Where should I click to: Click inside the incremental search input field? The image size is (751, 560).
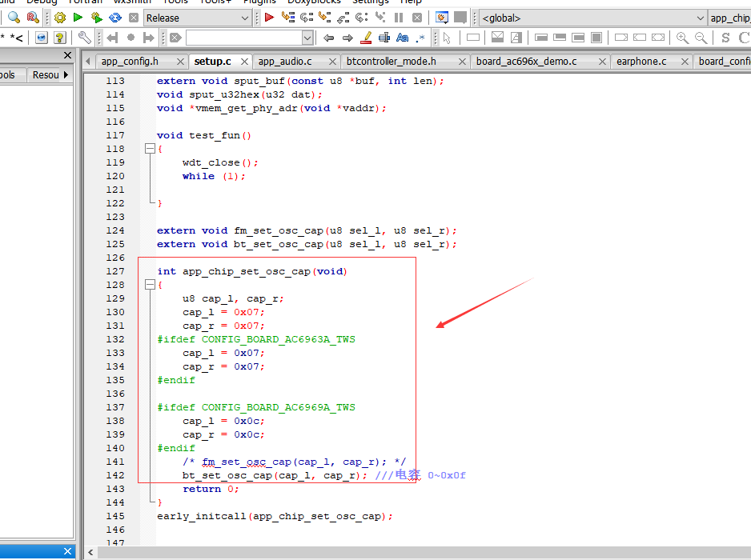(x=244, y=38)
